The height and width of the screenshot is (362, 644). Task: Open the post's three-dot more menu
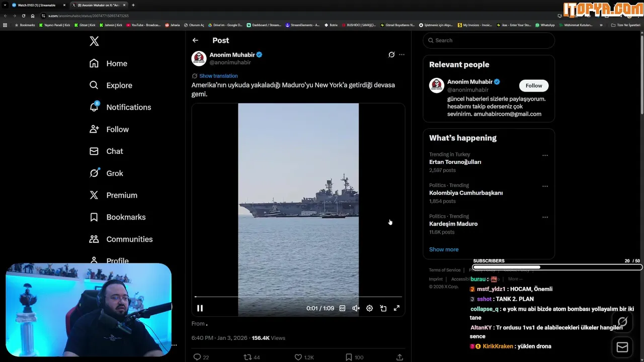401,55
